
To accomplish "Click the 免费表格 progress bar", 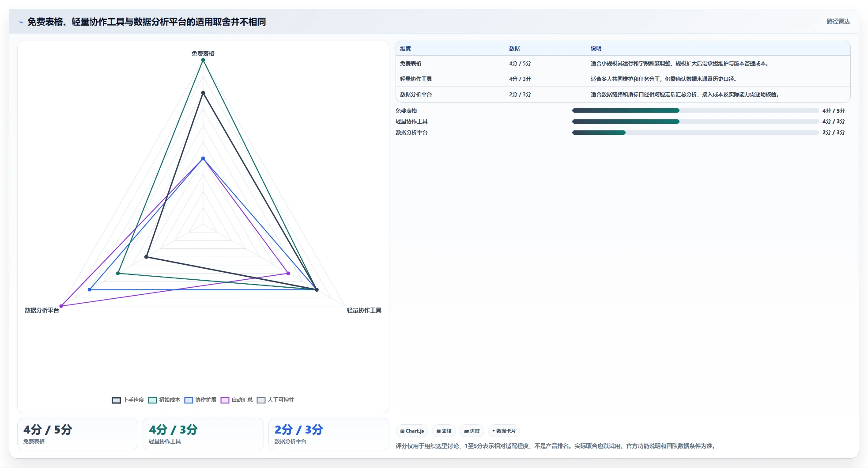I will [695, 110].
